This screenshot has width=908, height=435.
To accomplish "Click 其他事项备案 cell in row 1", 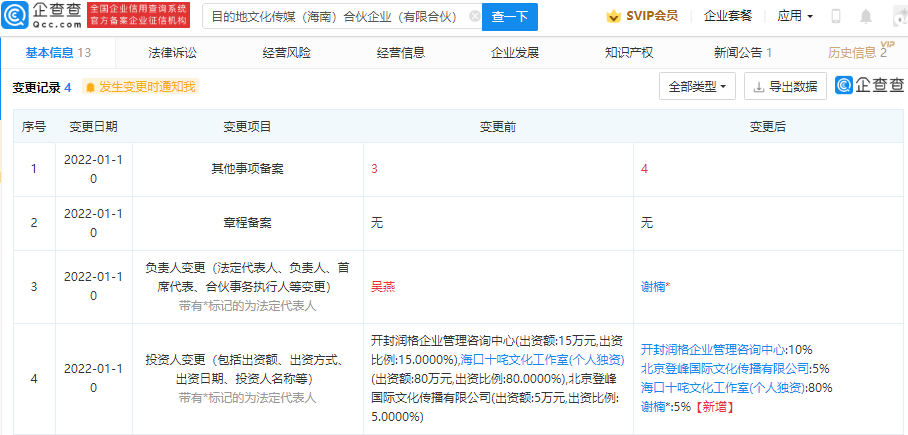I will [x=247, y=169].
